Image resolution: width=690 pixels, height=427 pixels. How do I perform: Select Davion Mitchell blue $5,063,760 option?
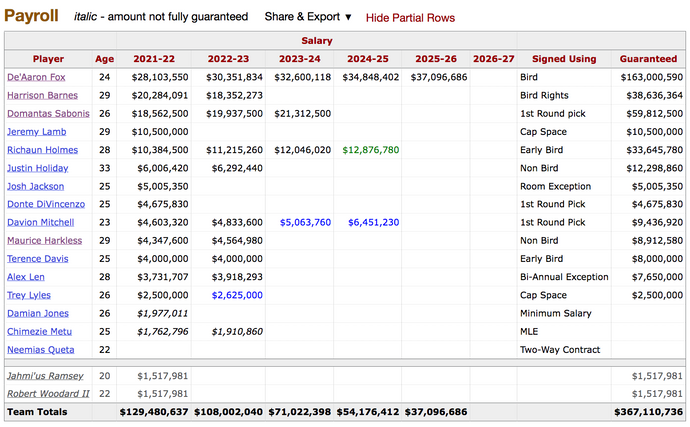(x=305, y=222)
